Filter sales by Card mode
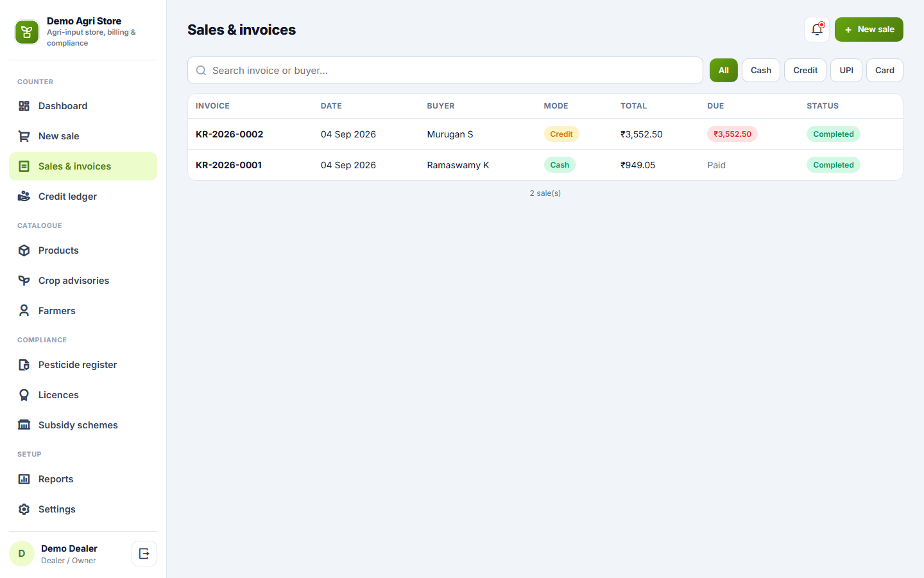The width and height of the screenshot is (924, 578). point(885,71)
